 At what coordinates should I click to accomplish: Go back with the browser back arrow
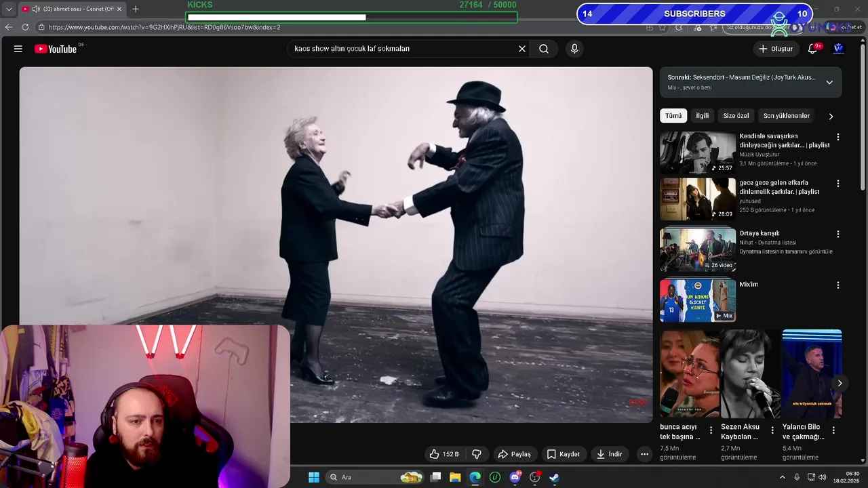9,27
